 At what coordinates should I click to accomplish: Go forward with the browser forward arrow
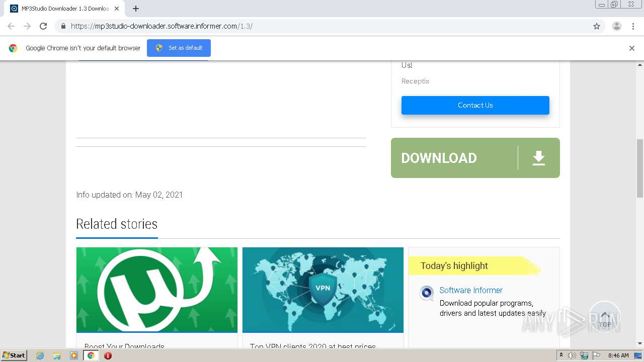(27, 26)
